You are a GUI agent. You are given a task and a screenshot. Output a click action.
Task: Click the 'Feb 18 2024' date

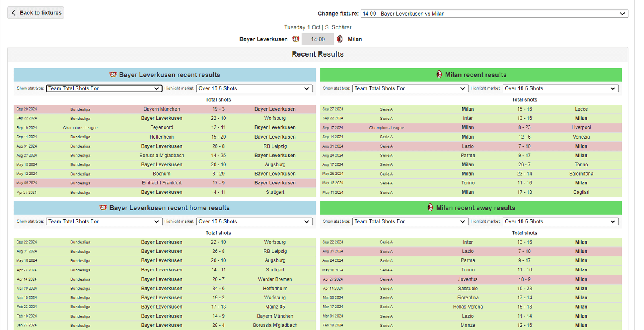click(333, 325)
